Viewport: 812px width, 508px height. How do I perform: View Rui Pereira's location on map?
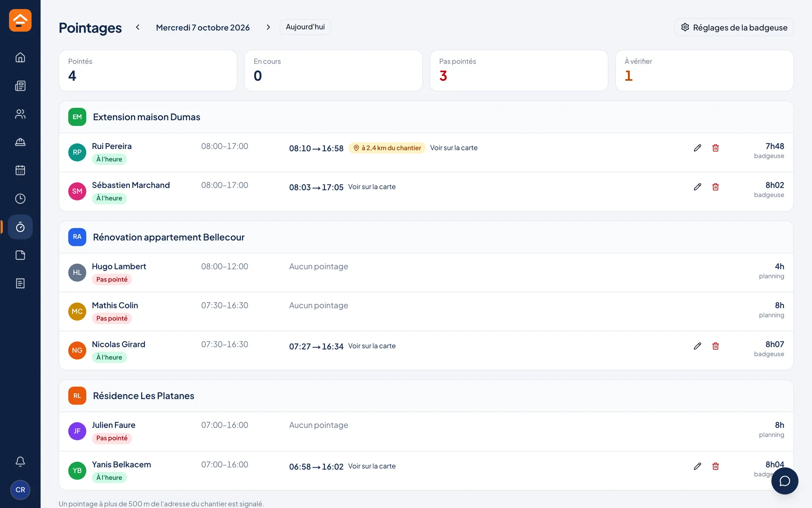(454, 148)
